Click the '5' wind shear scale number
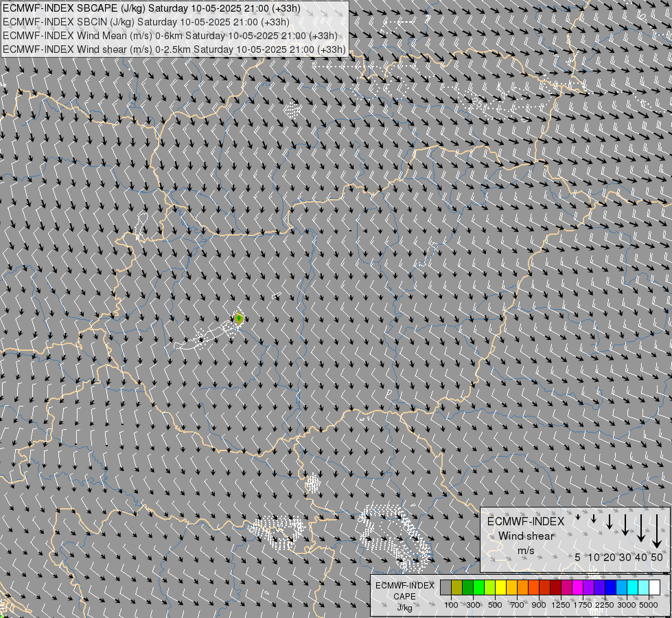672x618 pixels. pos(578,557)
